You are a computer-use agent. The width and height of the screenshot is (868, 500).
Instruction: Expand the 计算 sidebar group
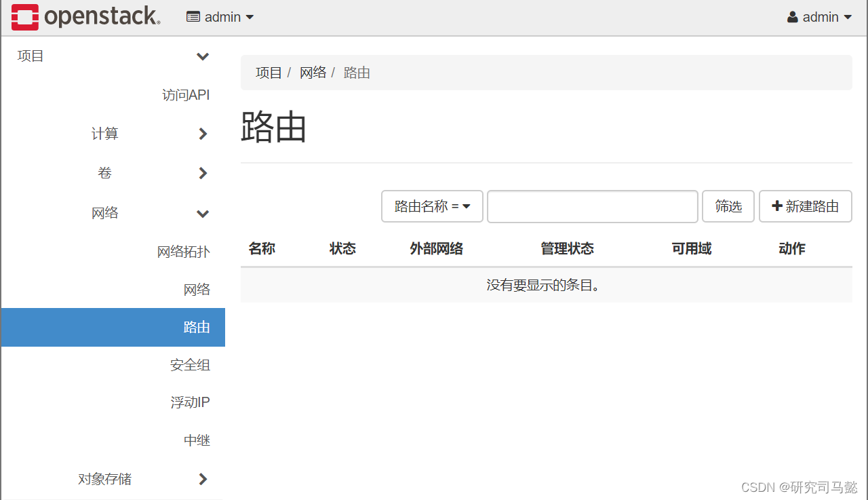[149, 134]
